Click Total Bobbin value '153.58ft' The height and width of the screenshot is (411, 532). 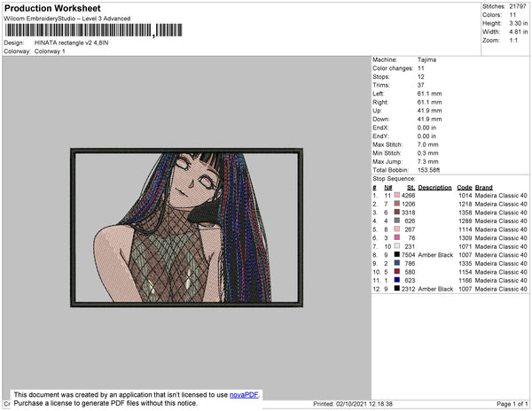point(428,170)
